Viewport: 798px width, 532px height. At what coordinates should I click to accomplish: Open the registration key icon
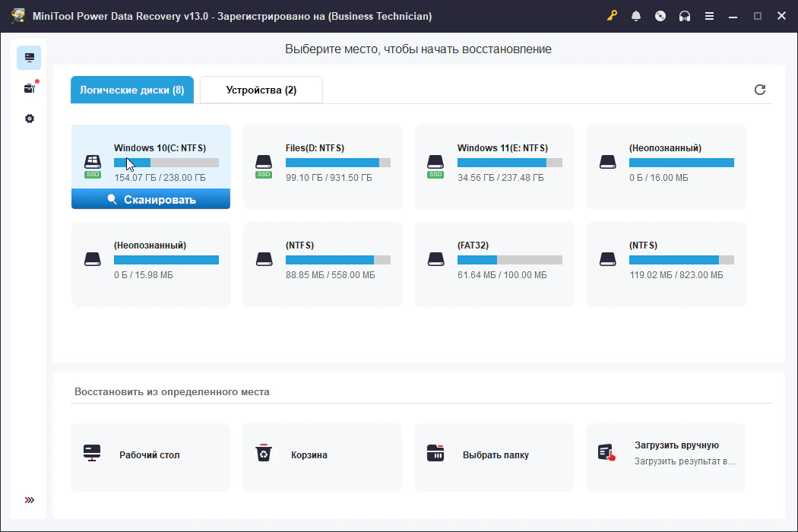point(612,16)
